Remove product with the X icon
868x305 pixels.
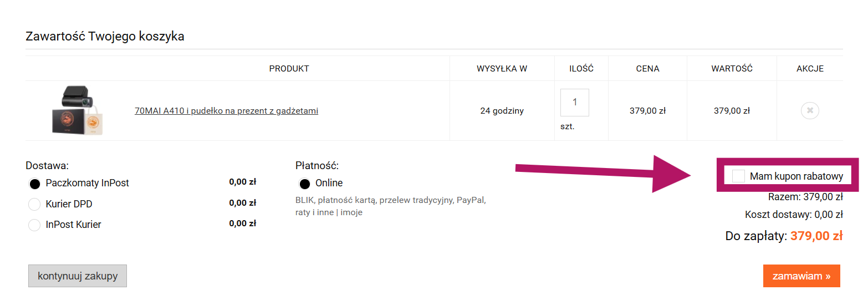point(810,110)
